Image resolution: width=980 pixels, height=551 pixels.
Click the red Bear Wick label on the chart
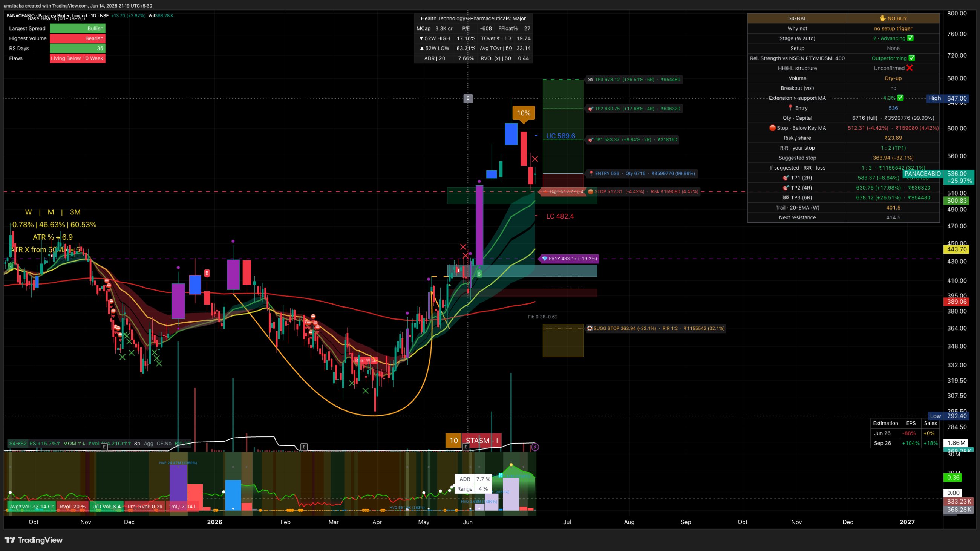365,360
